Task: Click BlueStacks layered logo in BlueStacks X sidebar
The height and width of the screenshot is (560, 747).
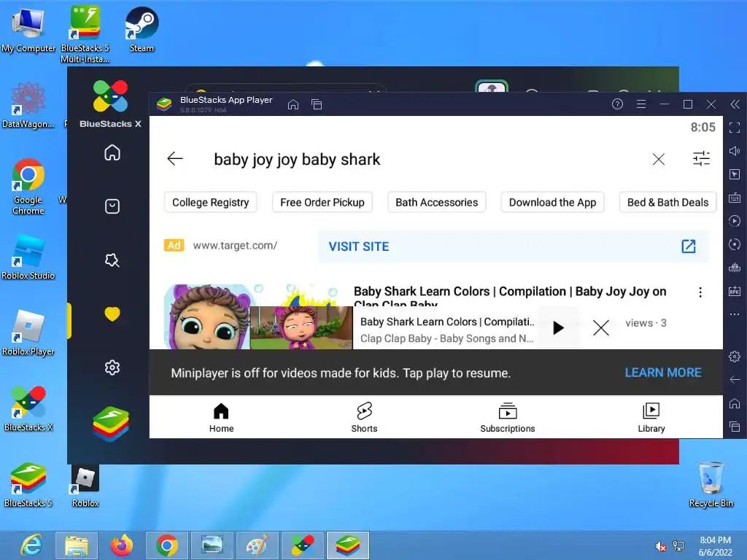Action: (111, 424)
